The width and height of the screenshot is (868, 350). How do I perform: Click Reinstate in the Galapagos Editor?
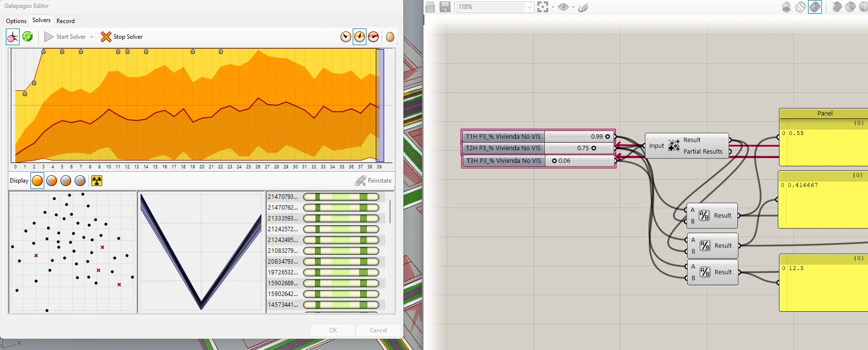(x=373, y=181)
